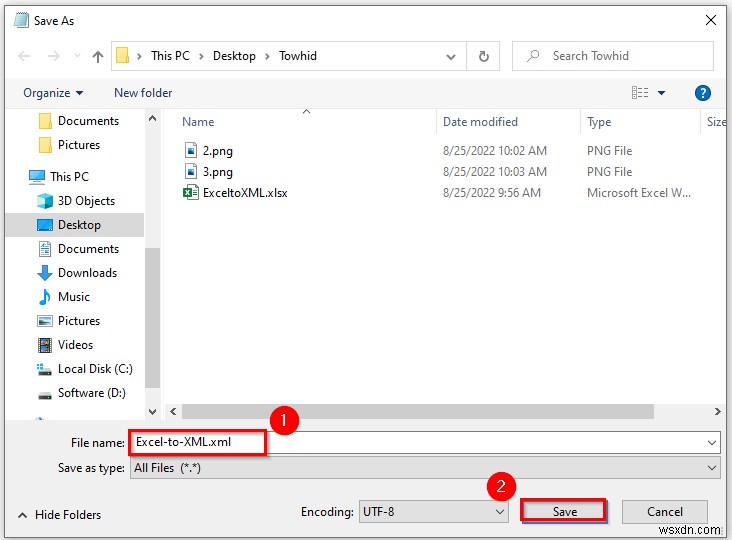Select the 3.png file
732x540 pixels.
218,172
